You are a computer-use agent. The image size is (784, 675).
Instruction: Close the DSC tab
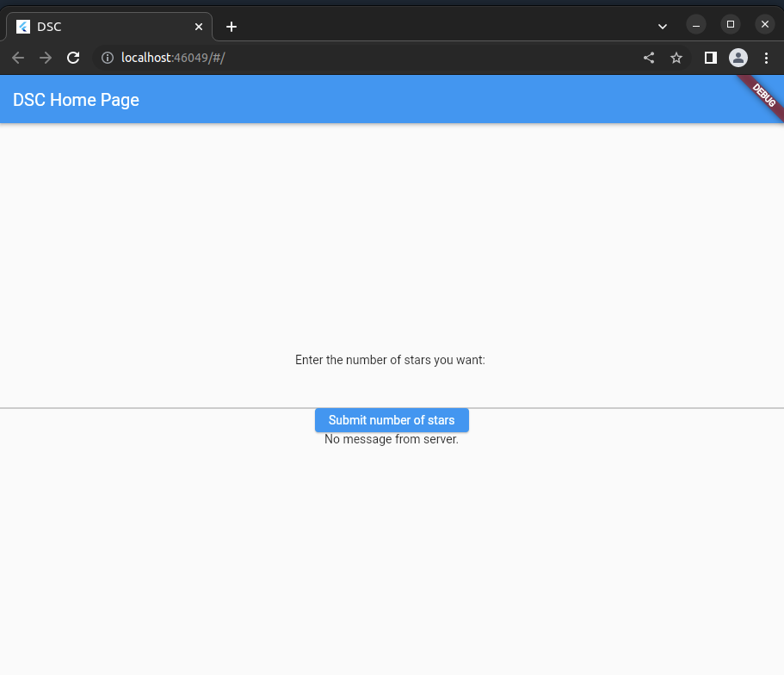coord(199,27)
